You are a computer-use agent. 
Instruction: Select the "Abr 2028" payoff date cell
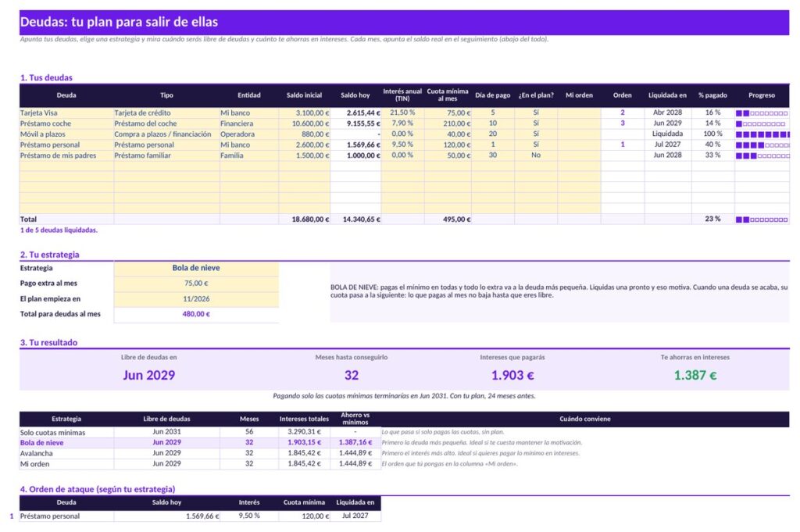[667, 112]
